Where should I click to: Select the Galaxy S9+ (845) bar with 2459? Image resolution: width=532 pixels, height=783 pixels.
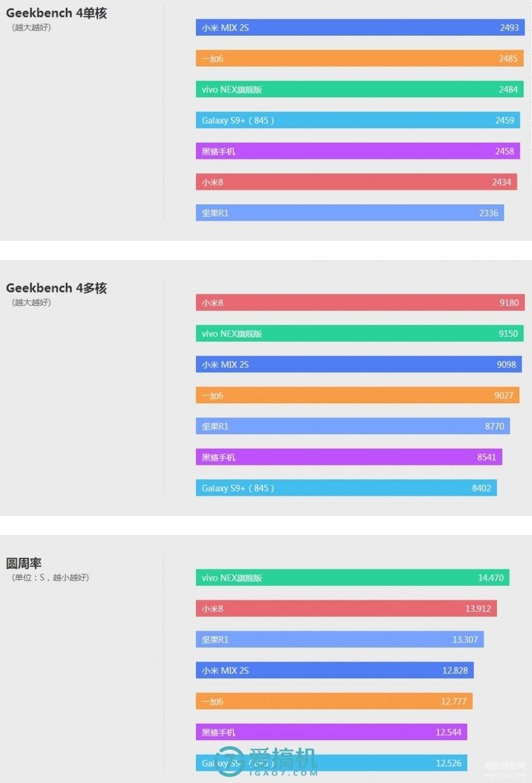(358, 120)
